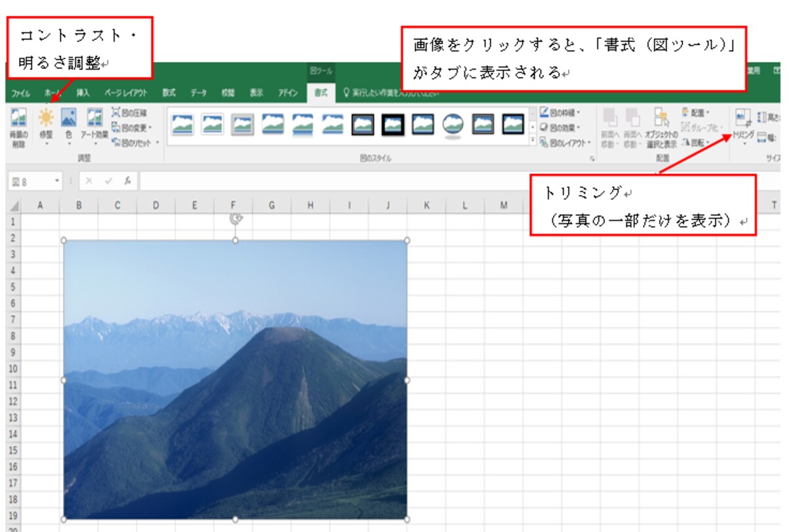Screen dimensions: 788x532
Task: Click the Select All corner of the sheet
Action: pyautogui.click(x=14, y=206)
